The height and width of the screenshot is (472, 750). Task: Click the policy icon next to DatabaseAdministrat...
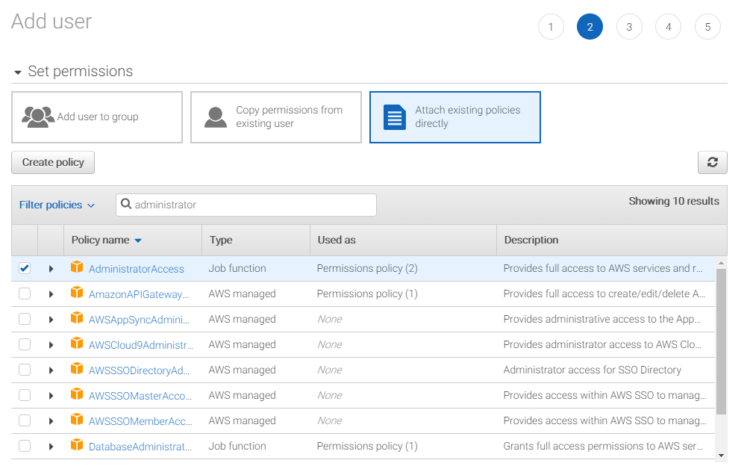(x=77, y=445)
